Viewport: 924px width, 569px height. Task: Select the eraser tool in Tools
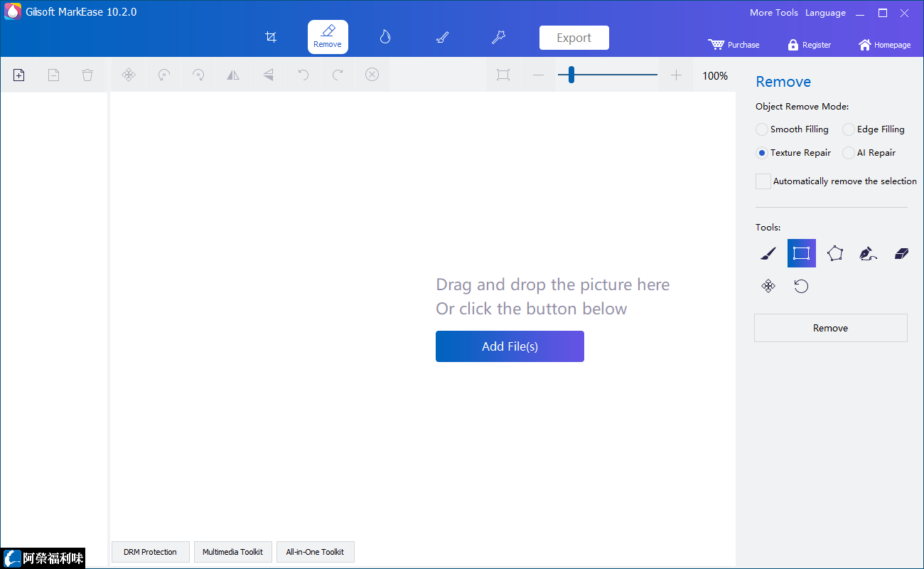901,253
